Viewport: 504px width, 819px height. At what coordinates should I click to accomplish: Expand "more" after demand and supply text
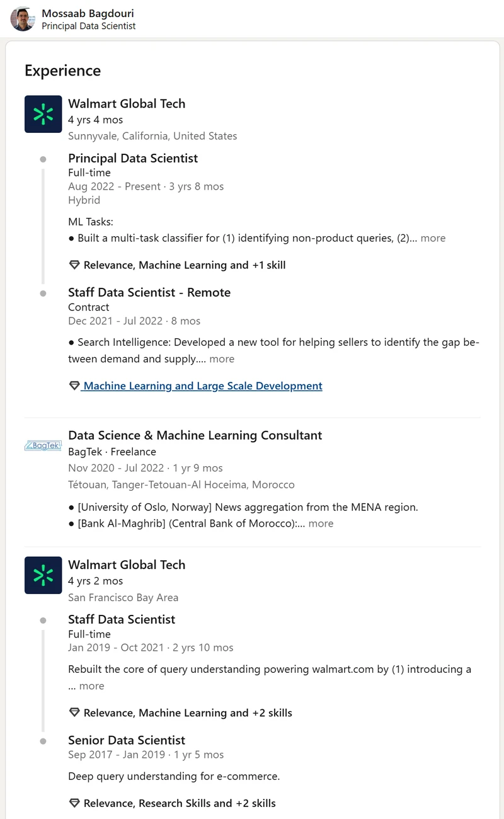point(222,359)
